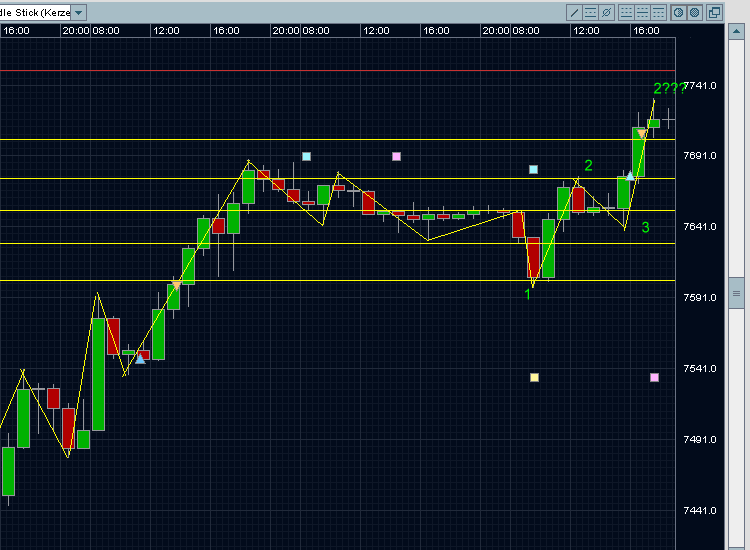
Task: Toggle the half-filled circle toolbar button
Action: click(678, 12)
